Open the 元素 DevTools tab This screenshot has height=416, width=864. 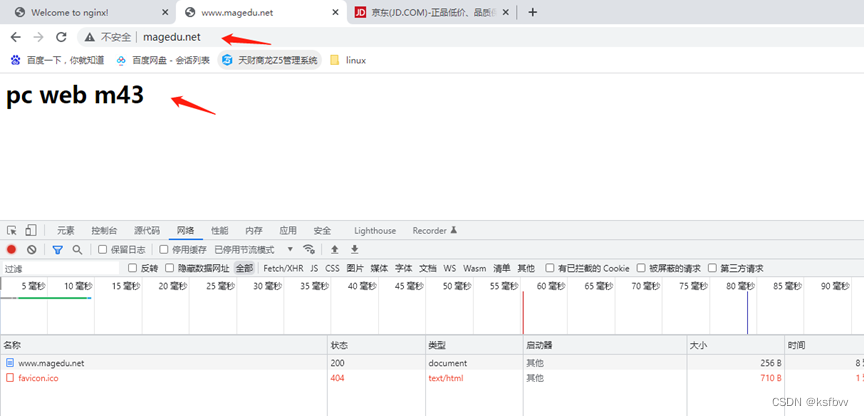tap(66, 231)
